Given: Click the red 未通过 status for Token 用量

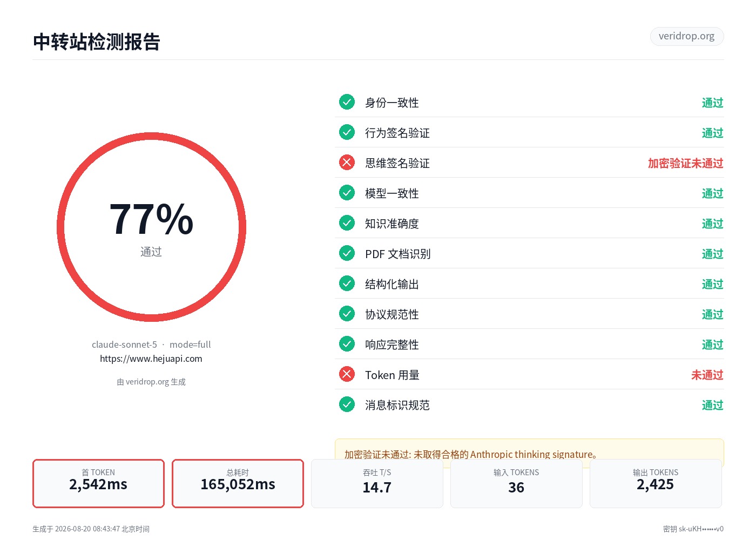Looking at the screenshot, I should (x=707, y=375).
